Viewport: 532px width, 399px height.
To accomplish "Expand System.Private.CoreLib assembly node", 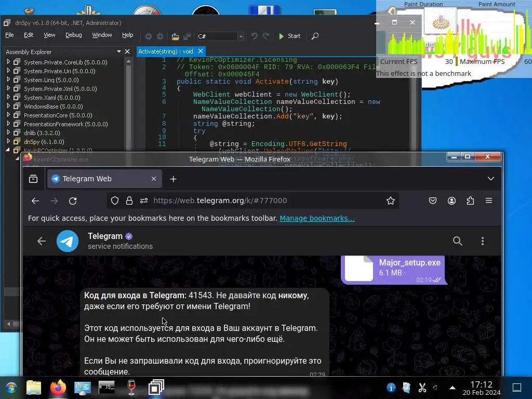I will [x=8, y=62].
